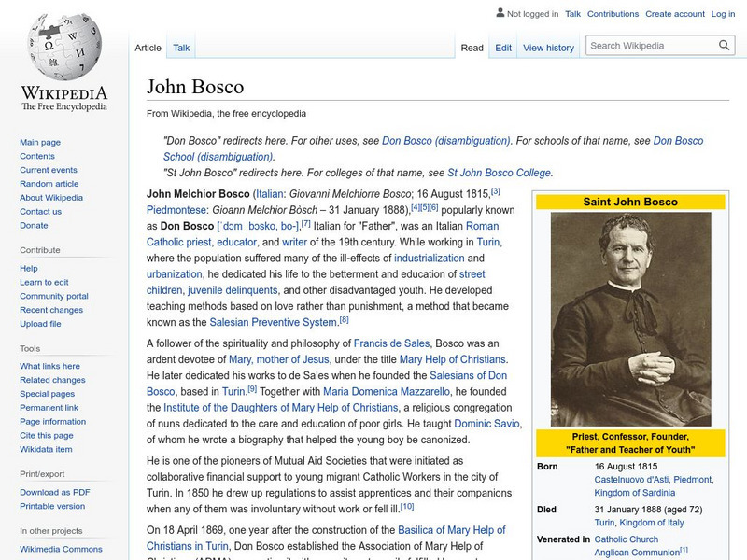
Task: Open the Article tab
Action: (x=148, y=48)
